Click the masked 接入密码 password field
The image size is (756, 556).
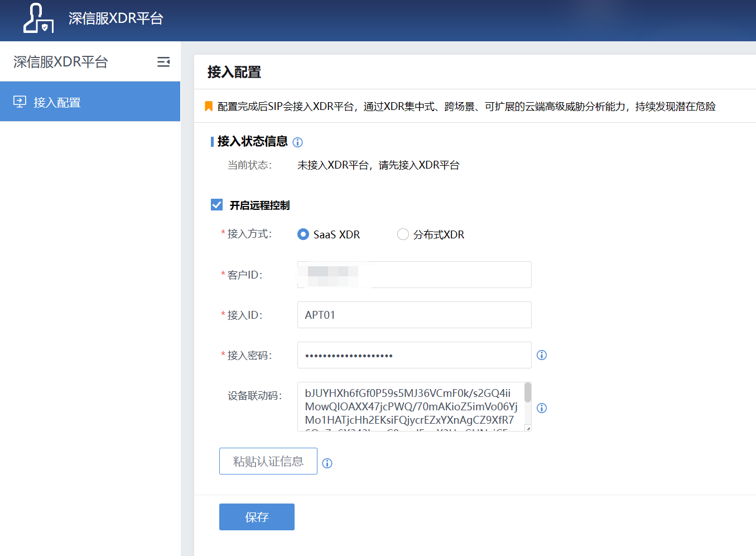[x=414, y=355]
